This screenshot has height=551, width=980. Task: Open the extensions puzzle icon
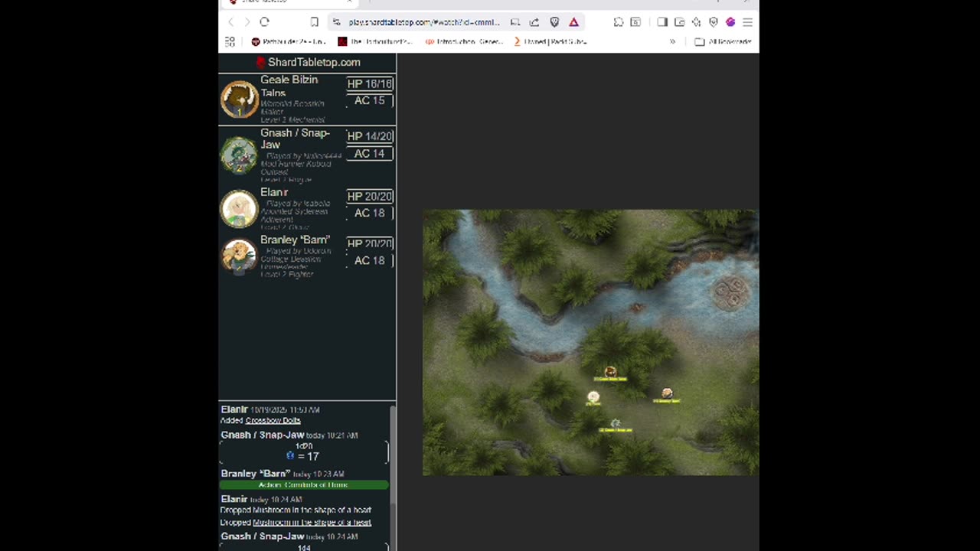(618, 22)
